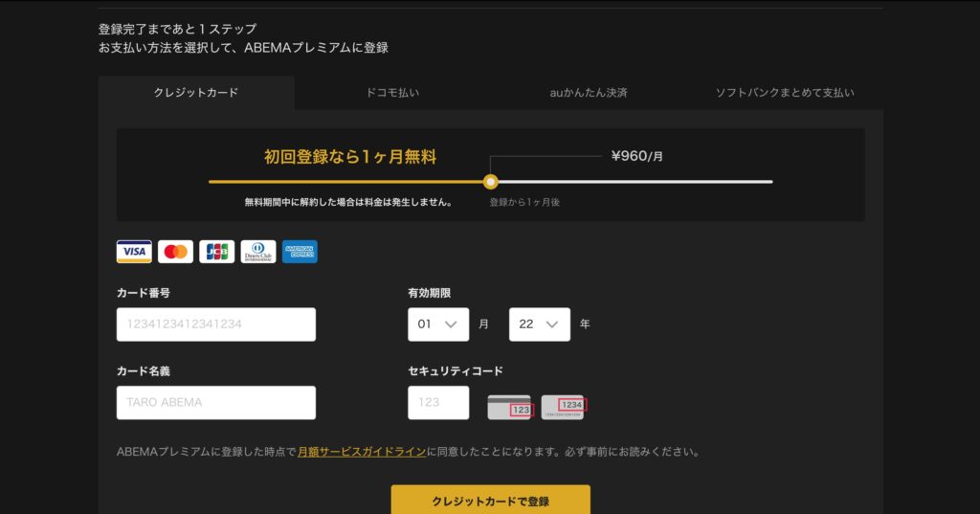This screenshot has width=980, height=514.
Task: Click the 無料期間中に解約した場合は料金は発生しません text
Action: [x=348, y=202]
